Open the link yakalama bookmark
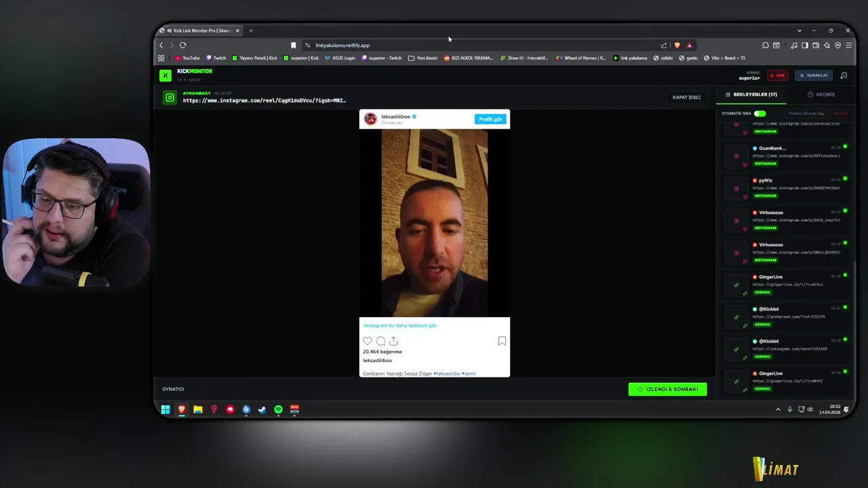Screen dimensions: 868x488 click(x=630, y=58)
